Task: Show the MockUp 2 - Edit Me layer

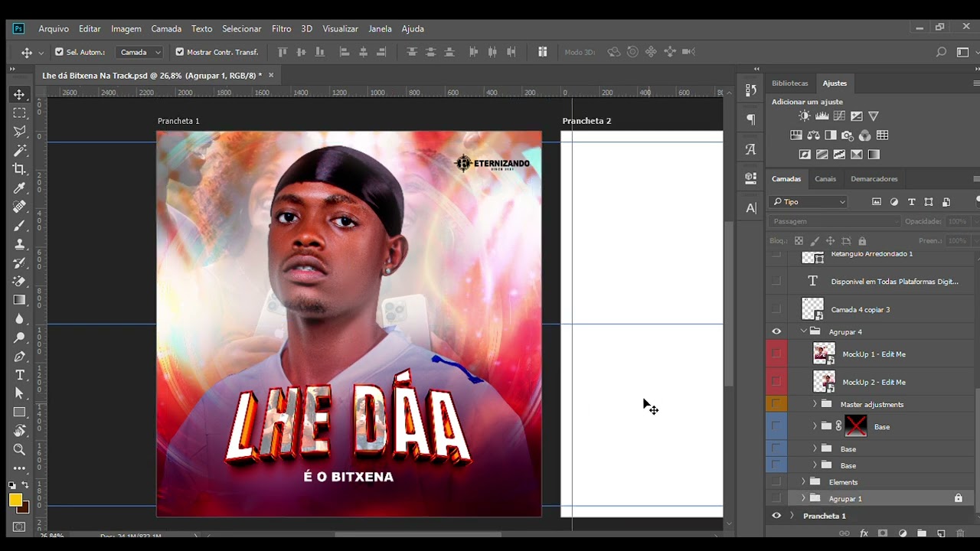Action: click(x=776, y=381)
